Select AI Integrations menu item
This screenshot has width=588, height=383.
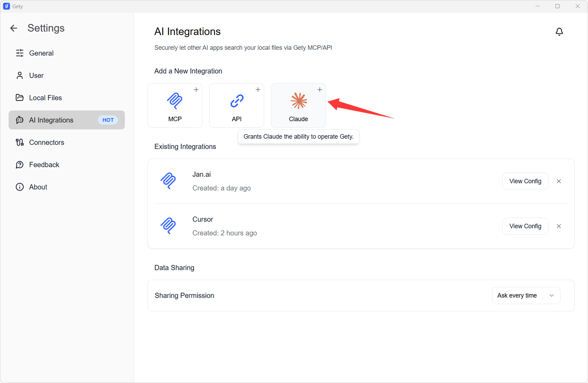point(67,120)
